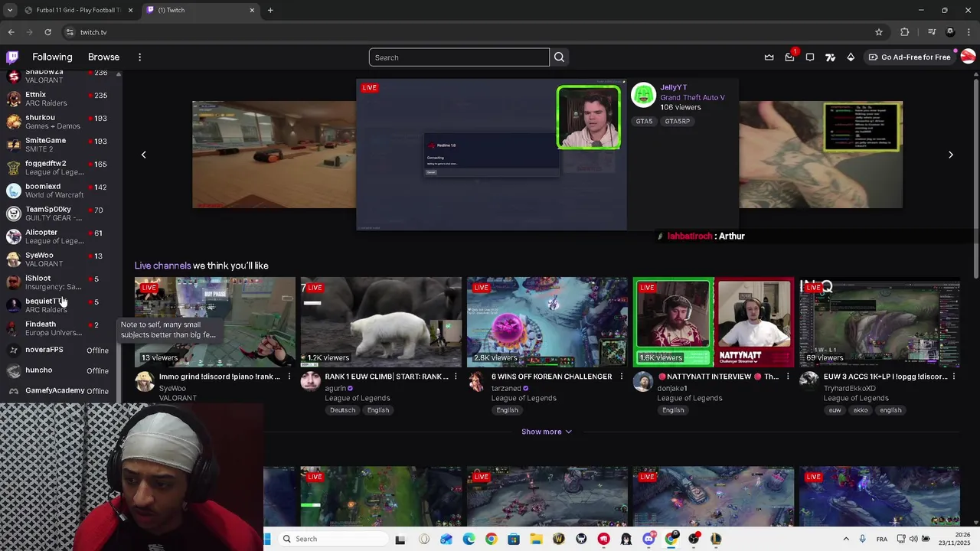Open the Twitch home logo
Image resolution: width=980 pixels, height=551 pixels.
point(12,57)
